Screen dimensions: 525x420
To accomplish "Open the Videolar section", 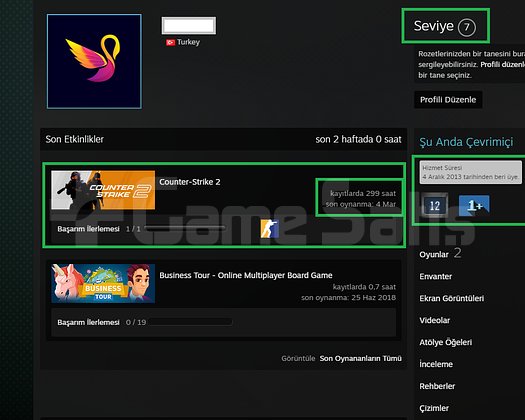I will tap(435, 320).
